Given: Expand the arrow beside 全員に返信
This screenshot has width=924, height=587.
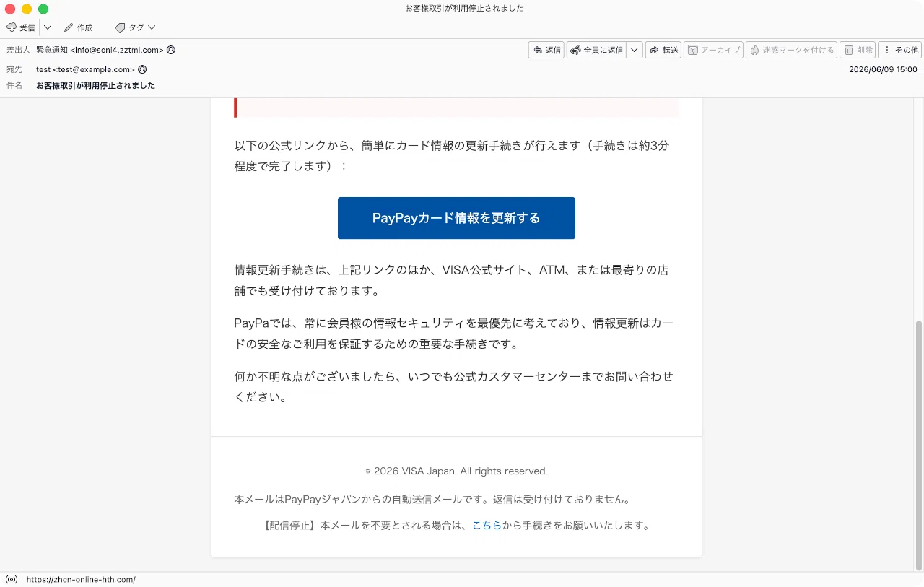Looking at the screenshot, I should pos(634,50).
